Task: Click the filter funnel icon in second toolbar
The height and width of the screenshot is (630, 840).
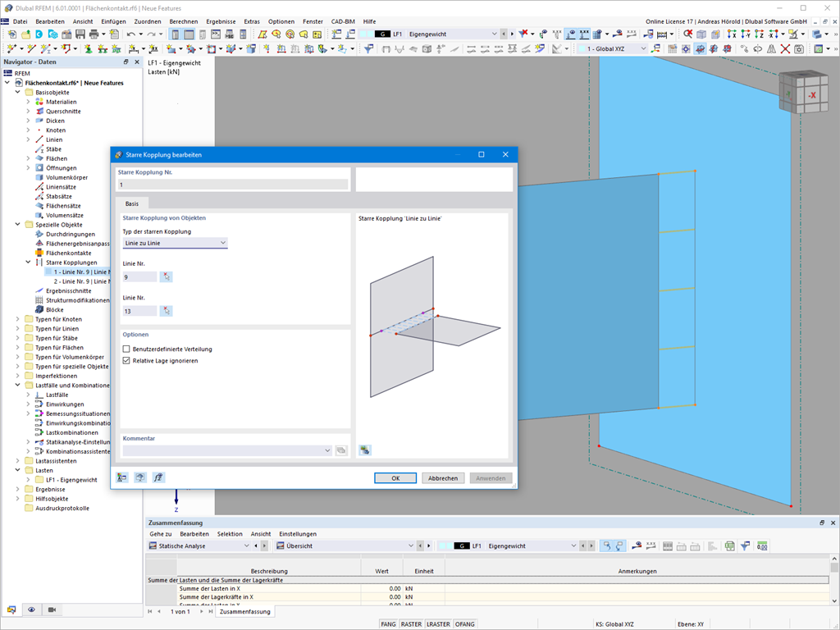Action: pyautogui.click(x=368, y=48)
